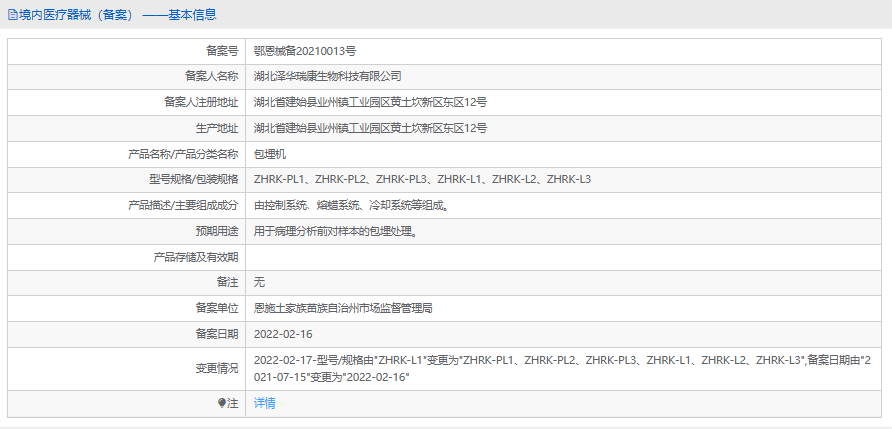This screenshot has height=429, width=892.
Task: Click the filing date 2022-02-16
Action: [283, 334]
